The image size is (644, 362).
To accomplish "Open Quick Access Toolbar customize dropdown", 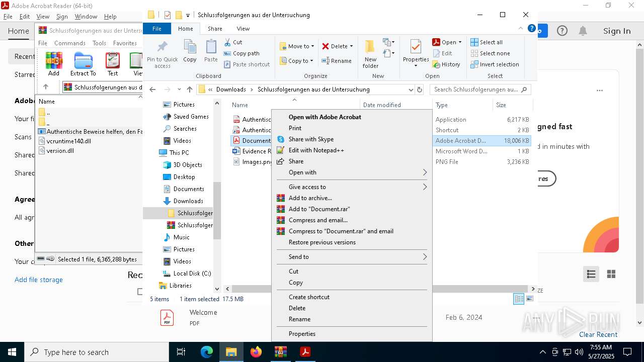I will [x=188, y=16].
